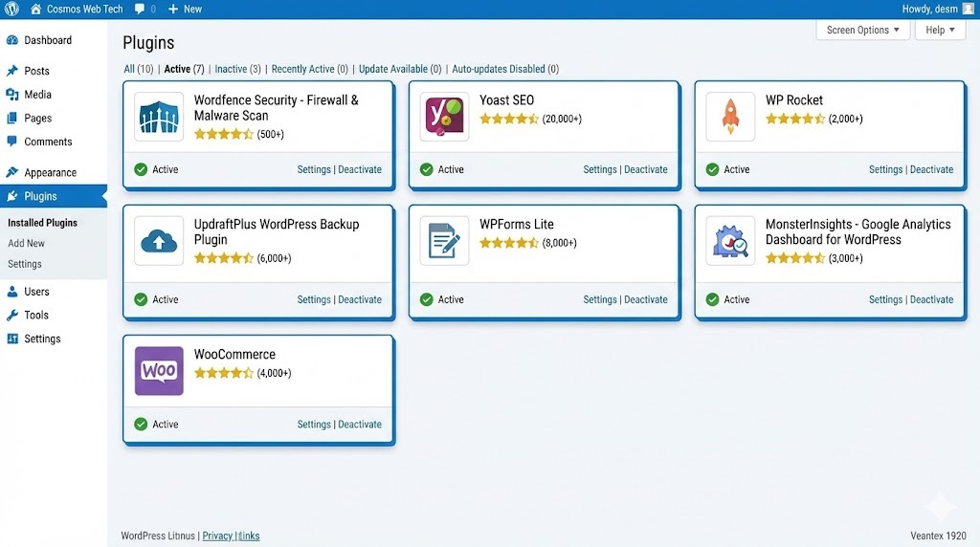Show Recently Active (0) filter
Image resolution: width=980 pixels, height=547 pixels.
click(x=309, y=69)
